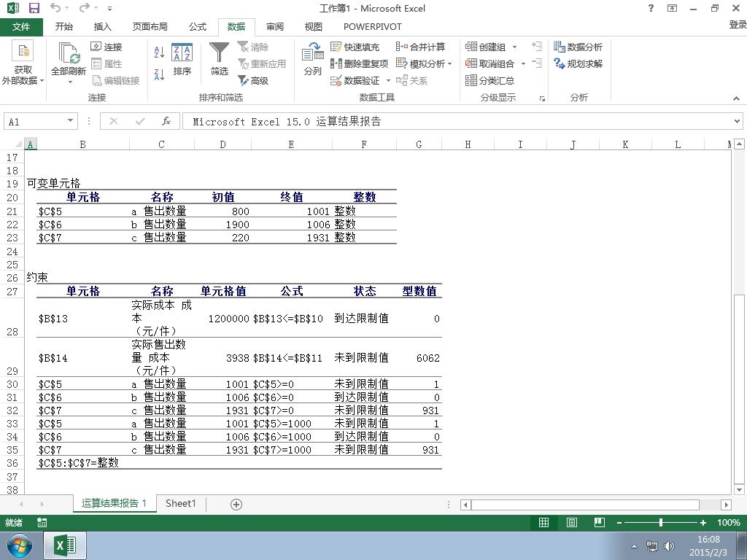Switch to Home (开始) tab
The image size is (747, 560).
tap(64, 27)
